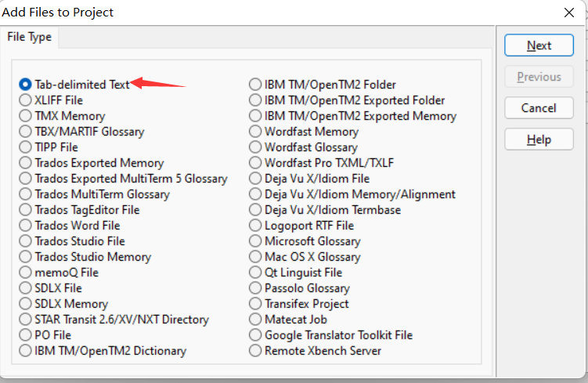Select Remote Xbench Server option
This screenshot has width=588, height=383.
click(x=255, y=351)
